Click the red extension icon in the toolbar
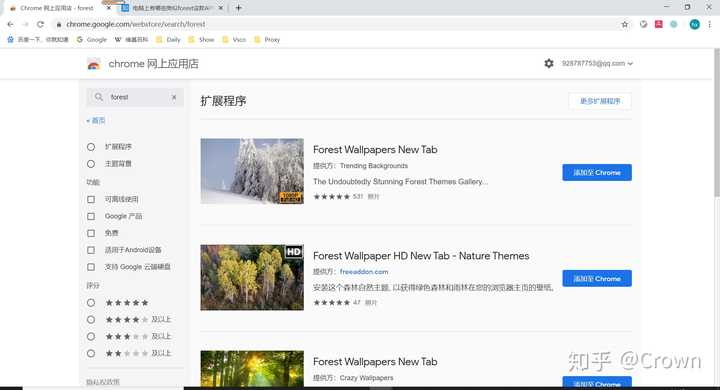The image size is (720, 390). 658,24
